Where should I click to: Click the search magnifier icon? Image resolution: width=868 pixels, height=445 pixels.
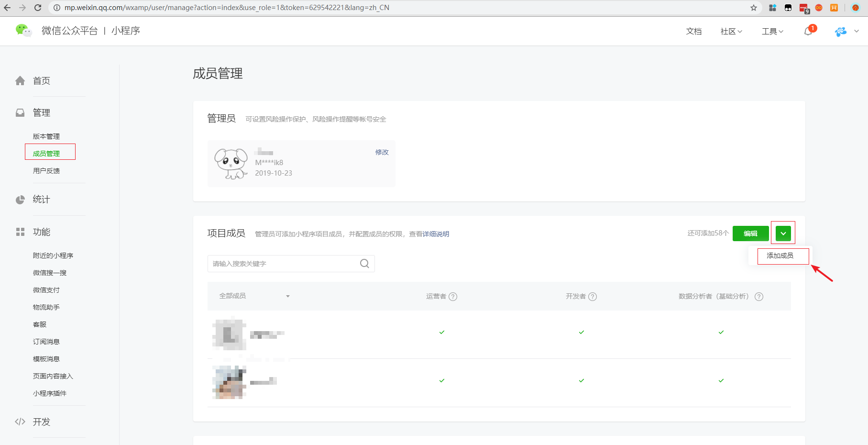pos(364,264)
